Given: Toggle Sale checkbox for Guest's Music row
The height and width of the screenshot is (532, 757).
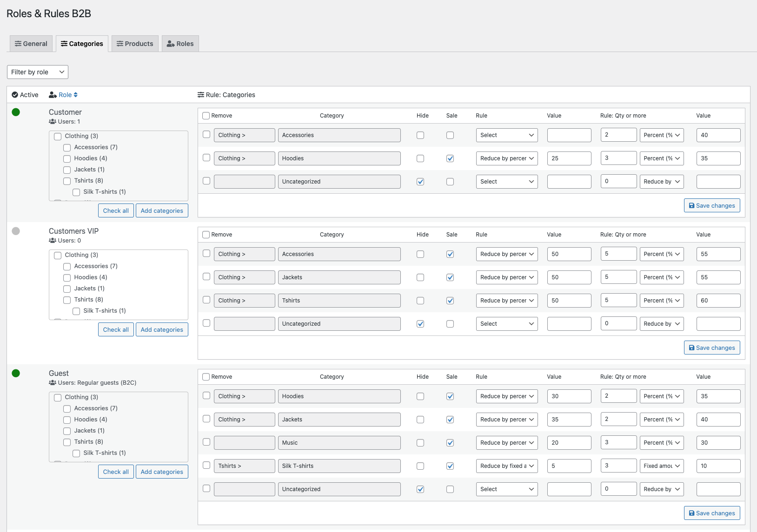Looking at the screenshot, I should 450,443.
